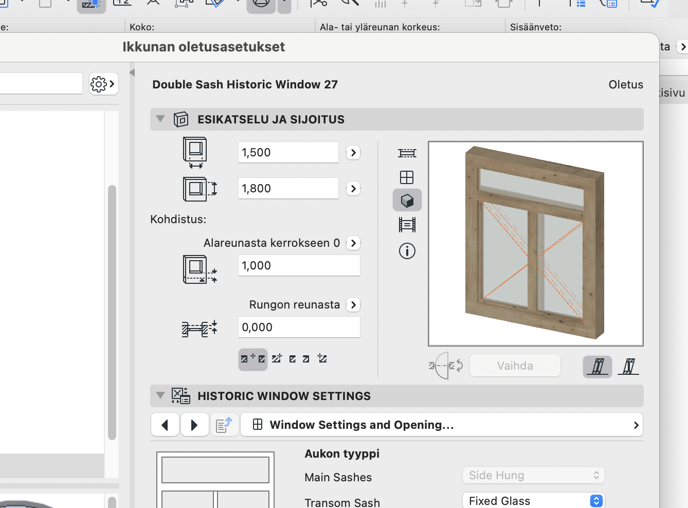688x508 pixels.
Task: Open the Alareunasta kerrokseen 0 anchor menu
Action: (x=353, y=243)
